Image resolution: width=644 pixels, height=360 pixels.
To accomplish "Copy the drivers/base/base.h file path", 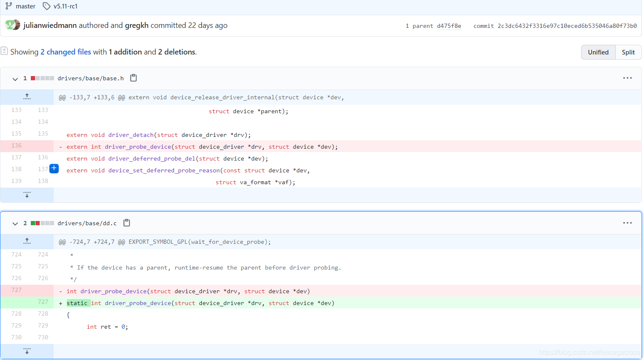I will coord(133,78).
